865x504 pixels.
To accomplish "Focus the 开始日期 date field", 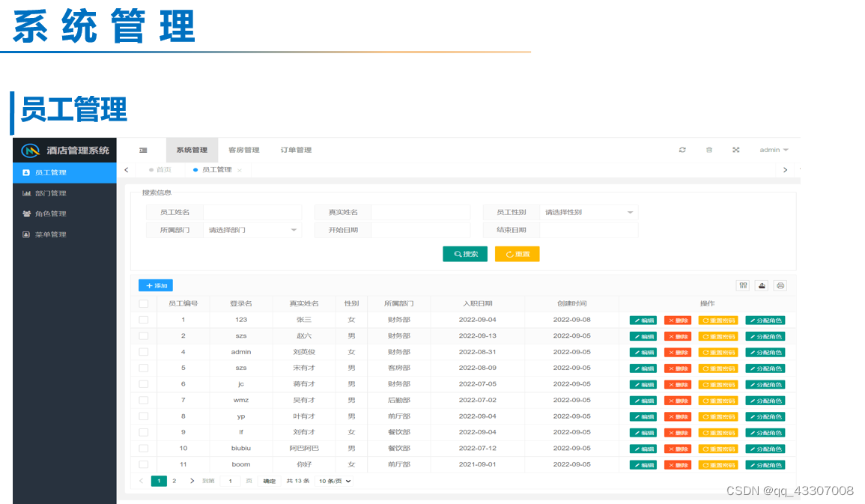I will pos(421,230).
